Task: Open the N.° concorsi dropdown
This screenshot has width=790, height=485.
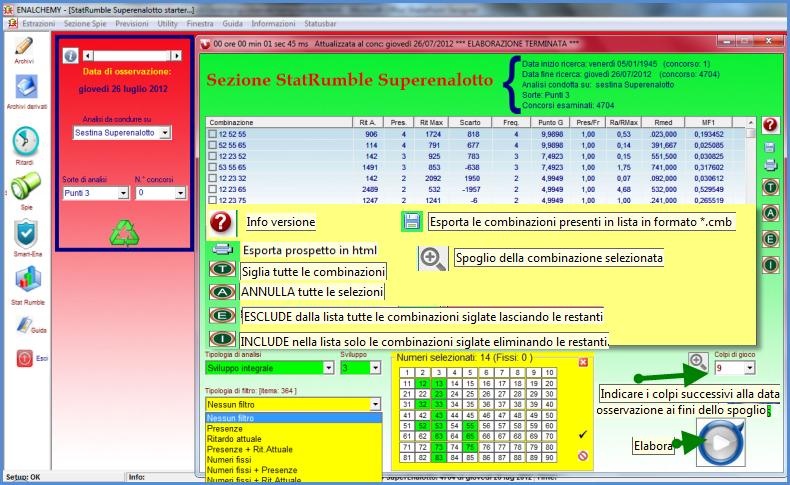Action: pyautogui.click(x=180, y=193)
